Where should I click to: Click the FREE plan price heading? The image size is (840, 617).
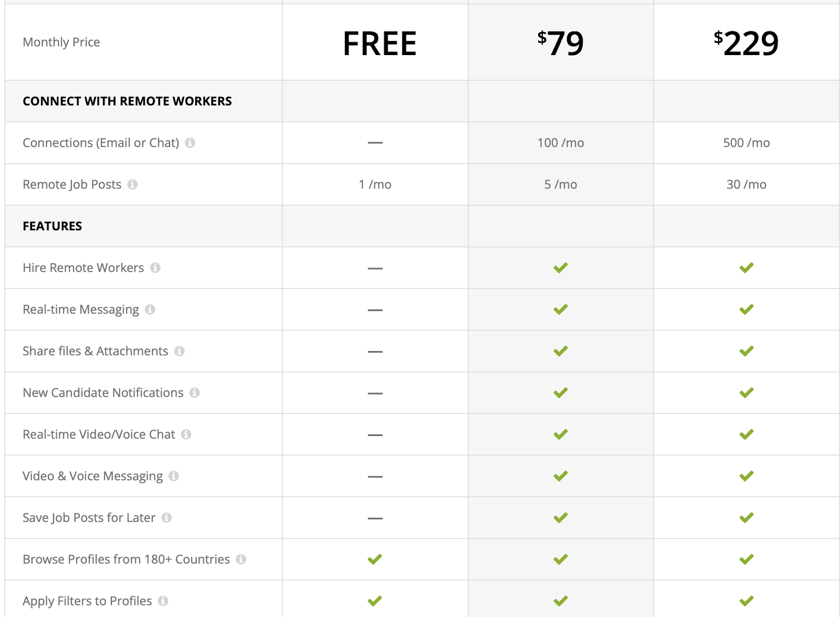click(379, 43)
